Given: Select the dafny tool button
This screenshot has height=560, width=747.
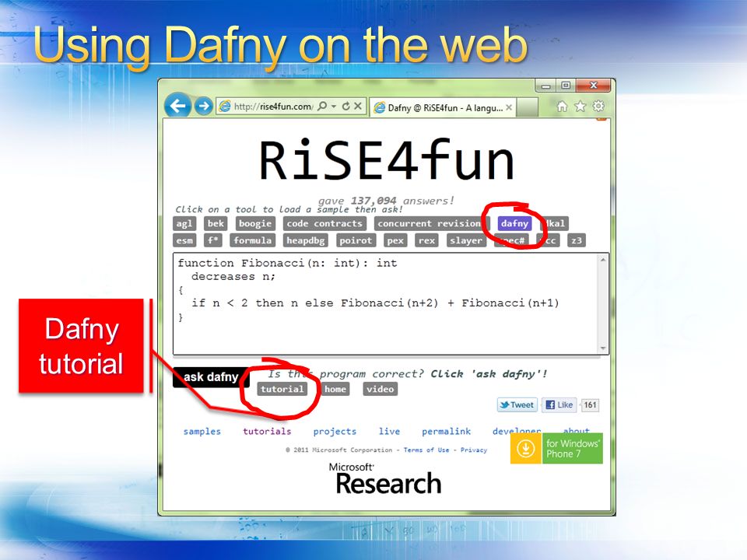Looking at the screenshot, I should [x=514, y=223].
